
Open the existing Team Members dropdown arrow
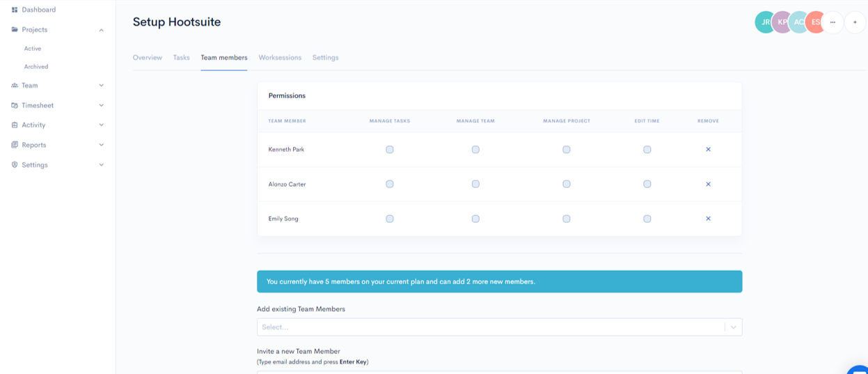(733, 327)
